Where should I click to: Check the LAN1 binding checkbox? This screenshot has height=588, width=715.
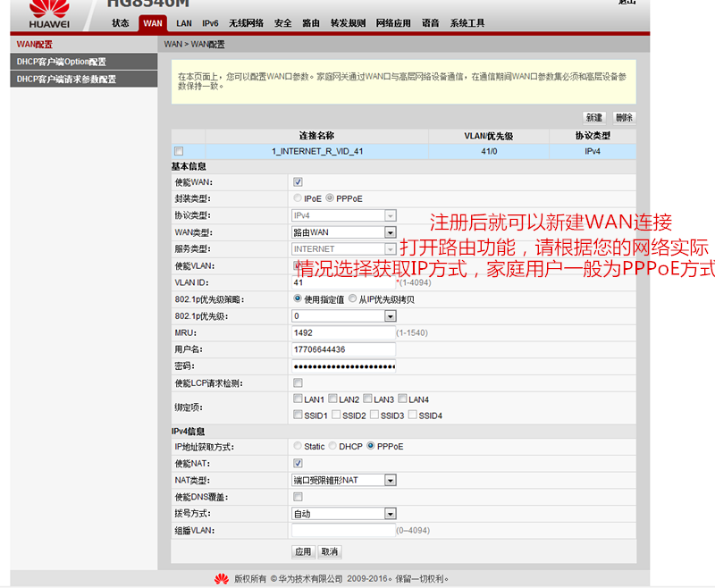[298, 399]
